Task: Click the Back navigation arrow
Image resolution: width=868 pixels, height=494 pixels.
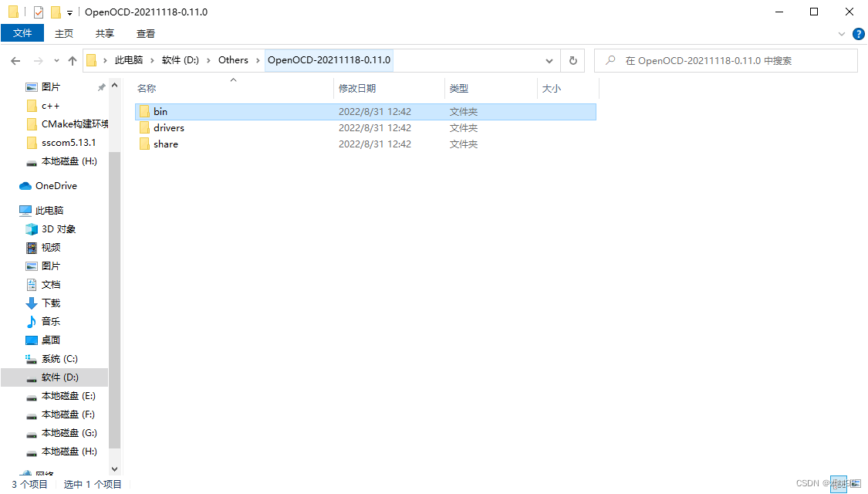Action: coord(15,60)
